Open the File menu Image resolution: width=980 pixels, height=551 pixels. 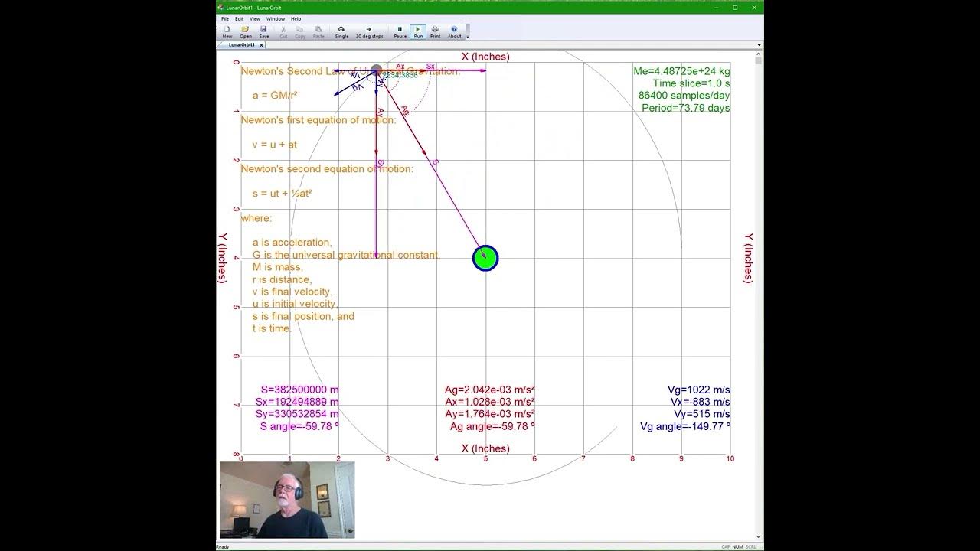pyautogui.click(x=225, y=18)
